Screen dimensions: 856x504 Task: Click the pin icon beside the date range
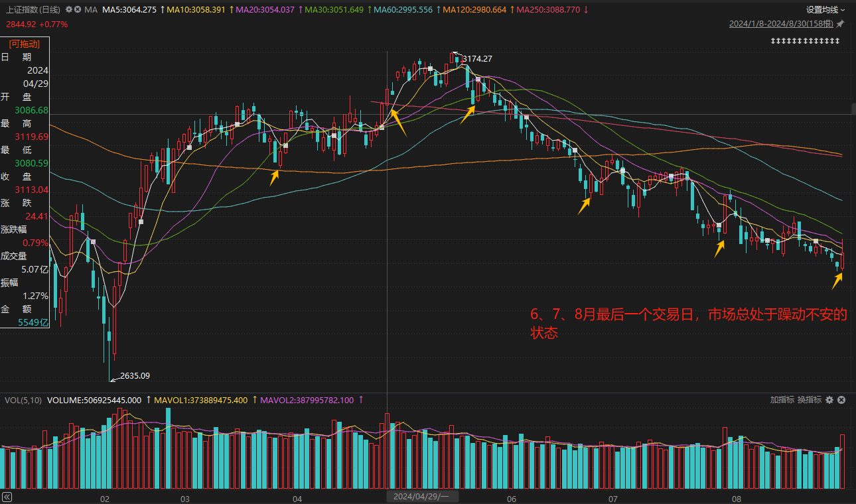tap(840, 24)
